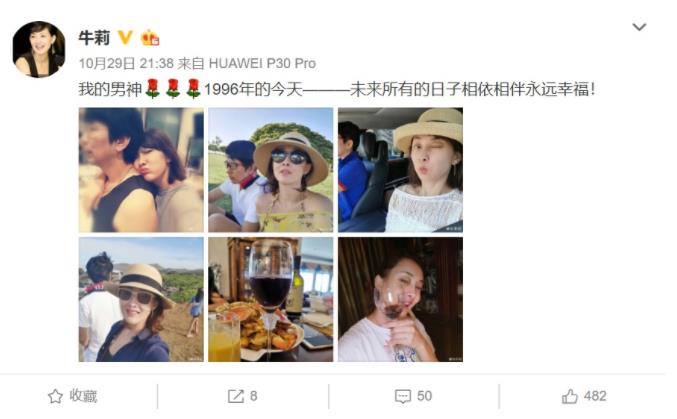677x419 pixels.
Task: Open the photo of couple hugging
Action: [x=141, y=170]
